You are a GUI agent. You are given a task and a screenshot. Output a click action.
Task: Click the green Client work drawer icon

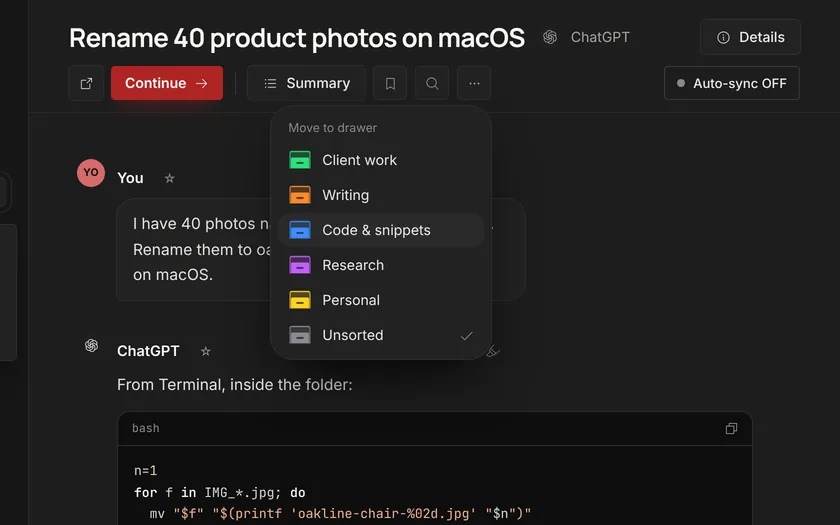pos(300,160)
